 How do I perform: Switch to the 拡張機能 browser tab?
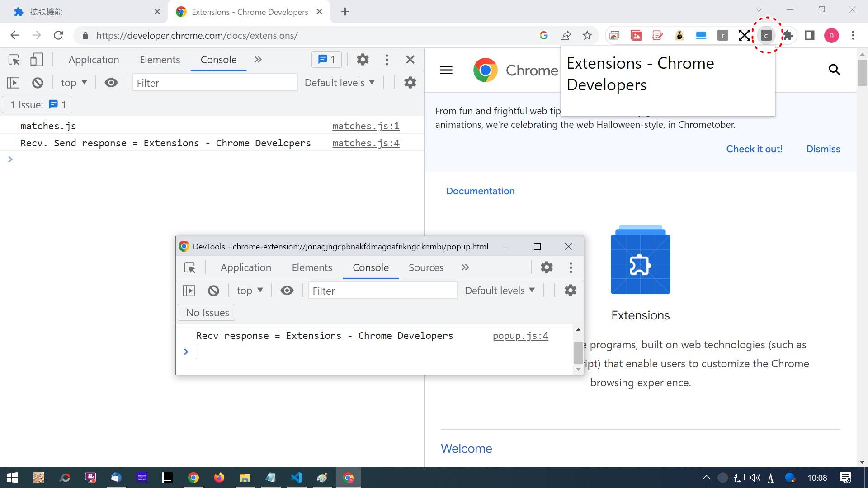[x=84, y=12]
